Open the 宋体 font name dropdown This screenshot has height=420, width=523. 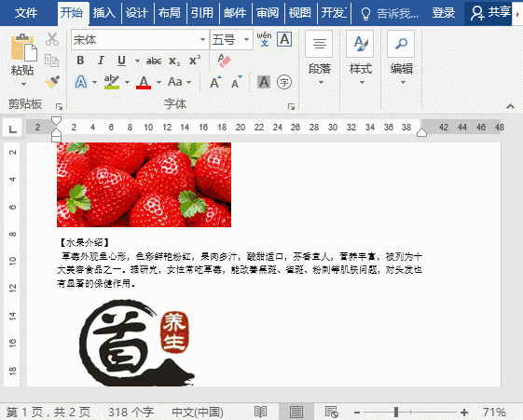click(x=202, y=40)
